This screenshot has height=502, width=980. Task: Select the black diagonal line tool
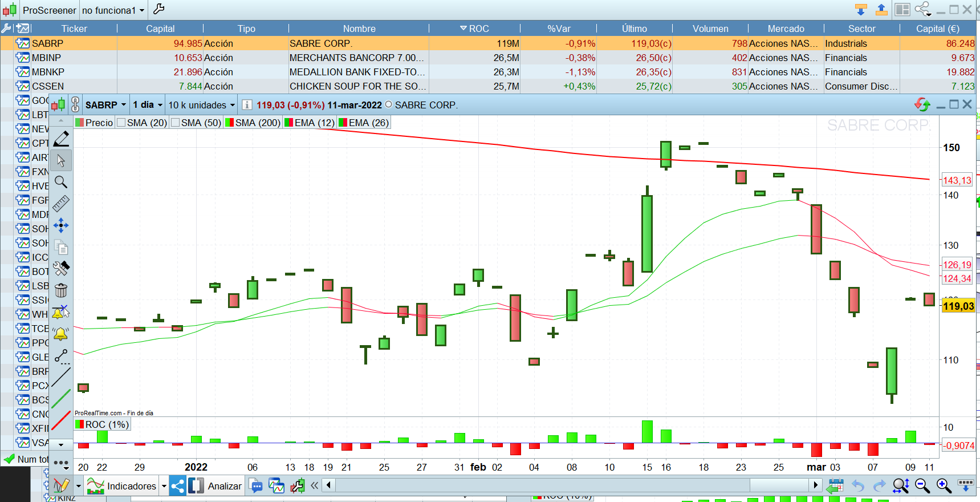(61, 378)
